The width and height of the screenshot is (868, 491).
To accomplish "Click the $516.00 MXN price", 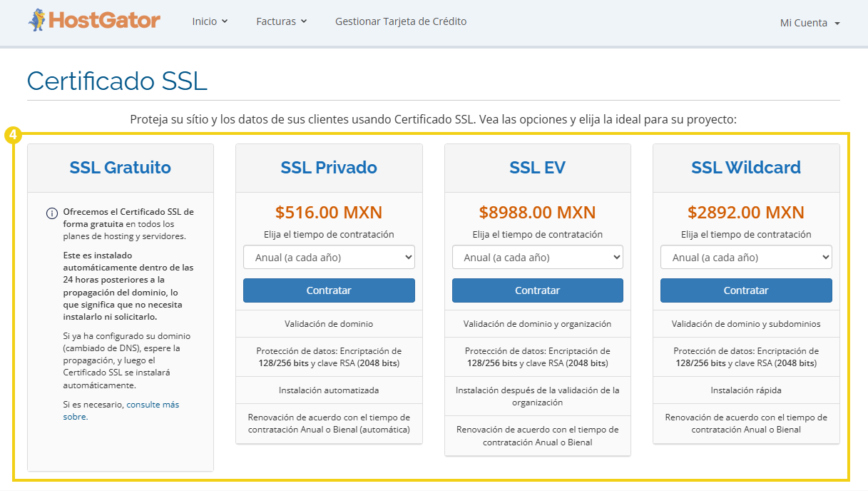I will pyautogui.click(x=329, y=212).
